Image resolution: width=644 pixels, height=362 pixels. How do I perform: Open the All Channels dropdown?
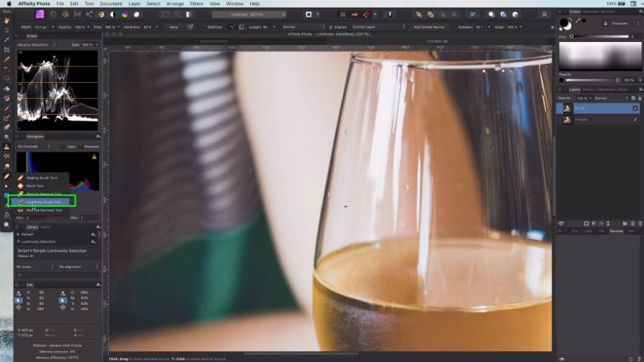pos(34,147)
